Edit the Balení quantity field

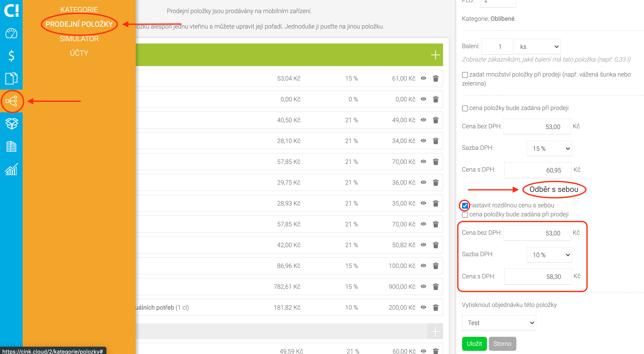tap(497, 47)
